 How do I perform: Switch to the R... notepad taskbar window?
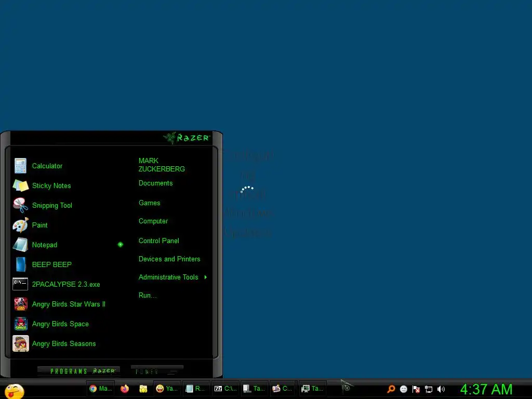pos(196,389)
